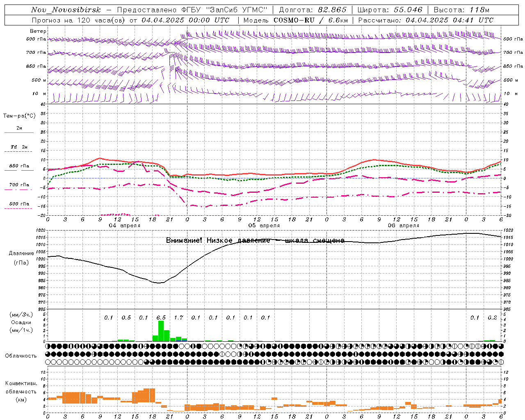This screenshot has width=525, height=420.
Task: Select the forecast start 04.04.2025 00:00 UTC
Action: point(186,20)
